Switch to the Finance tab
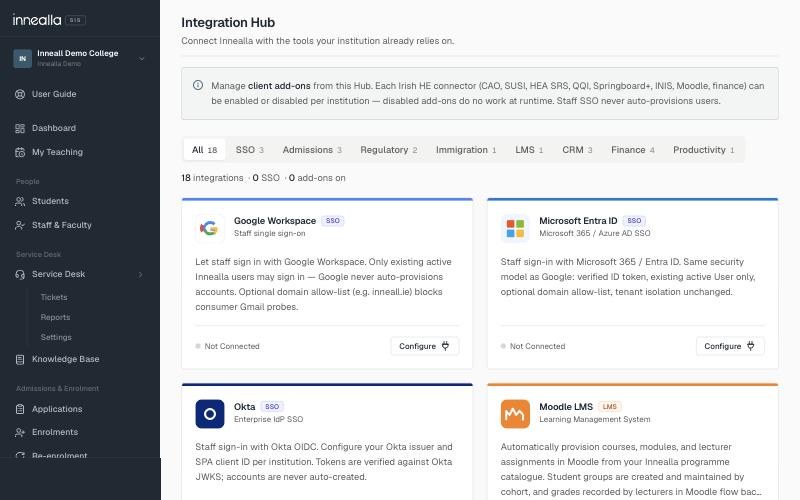 point(633,150)
